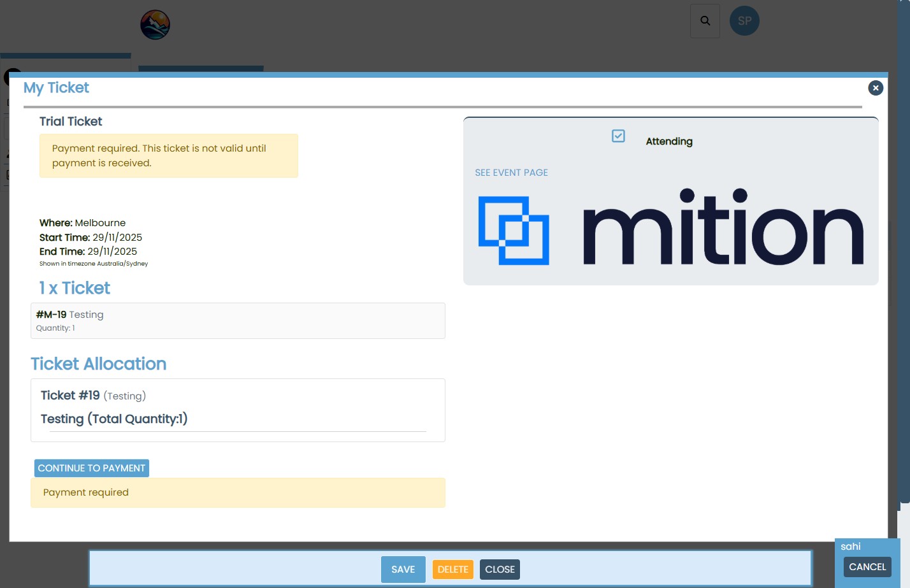This screenshot has height=588, width=910.
Task: Click the Payment required notice below button
Action: (238, 492)
